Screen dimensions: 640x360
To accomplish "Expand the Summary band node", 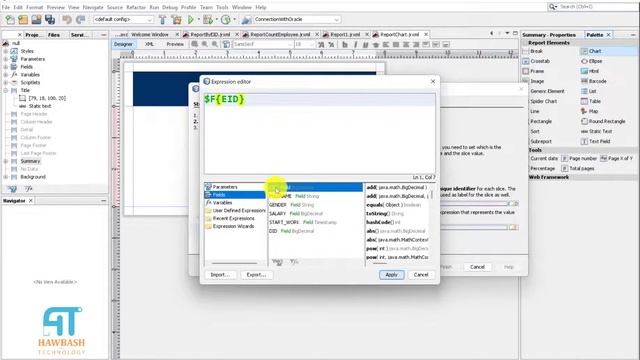I will tap(6, 161).
